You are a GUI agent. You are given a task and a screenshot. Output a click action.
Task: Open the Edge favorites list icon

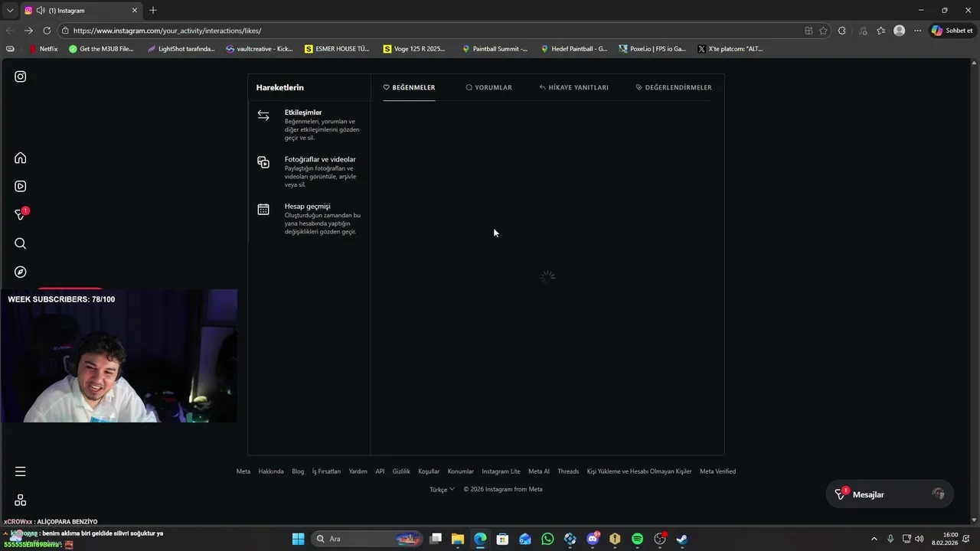pyautogui.click(x=881, y=31)
